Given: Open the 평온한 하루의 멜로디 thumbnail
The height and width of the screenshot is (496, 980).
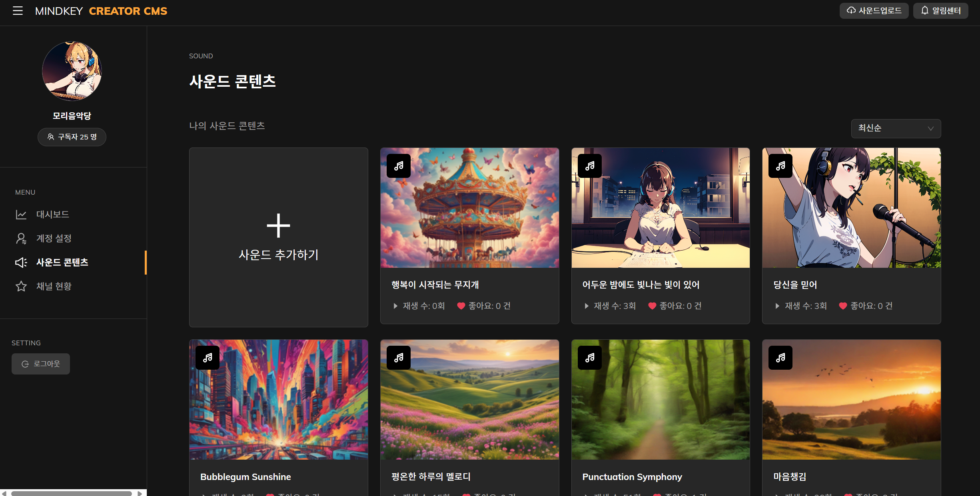Looking at the screenshot, I should (469, 400).
